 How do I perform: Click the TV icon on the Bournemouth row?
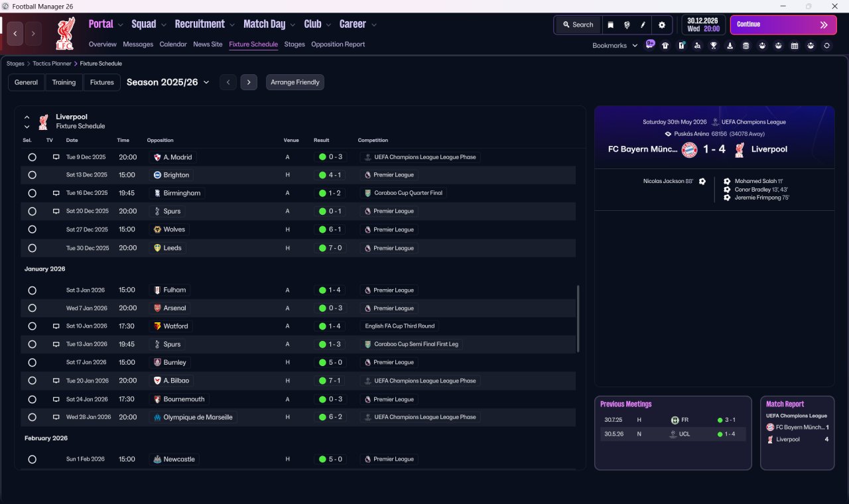point(56,399)
